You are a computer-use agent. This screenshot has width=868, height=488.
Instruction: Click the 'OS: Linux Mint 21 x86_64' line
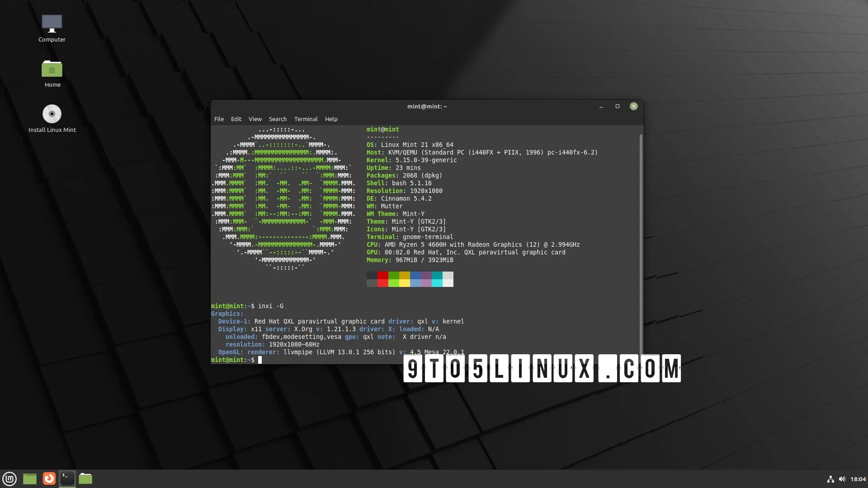pyautogui.click(x=410, y=145)
